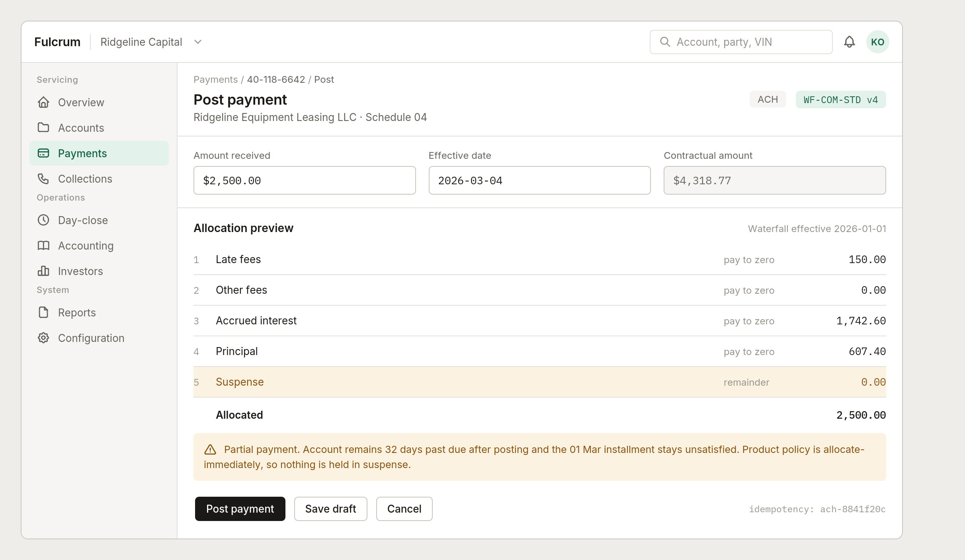This screenshot has width=965, height=560.
Task: Click the Fulcrum logo
Action: tap(57, 42)
